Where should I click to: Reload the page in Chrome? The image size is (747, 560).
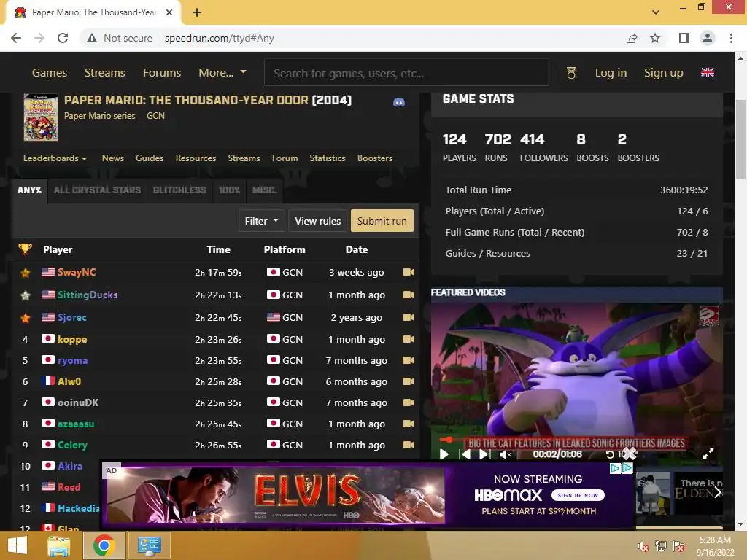[63, 38]
